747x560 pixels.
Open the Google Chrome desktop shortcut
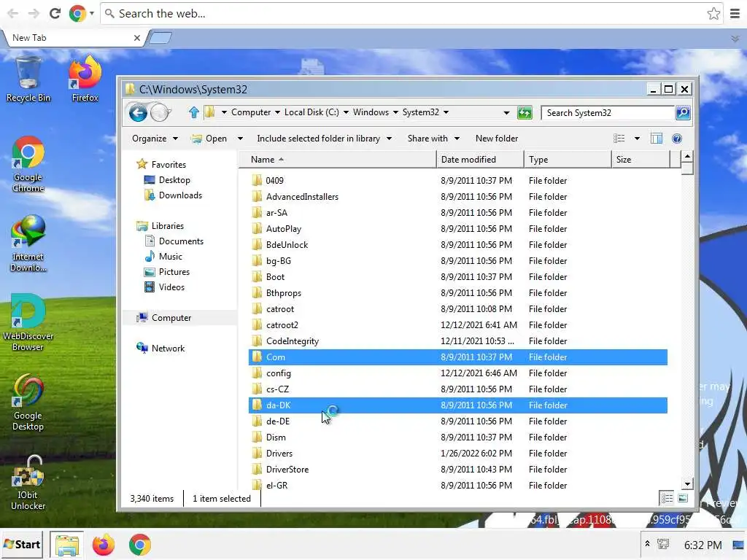click(28, 164)
